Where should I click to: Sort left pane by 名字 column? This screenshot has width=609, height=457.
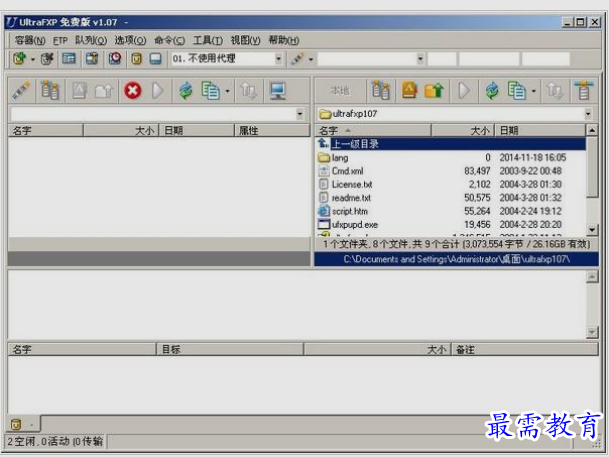click(45, 130)
